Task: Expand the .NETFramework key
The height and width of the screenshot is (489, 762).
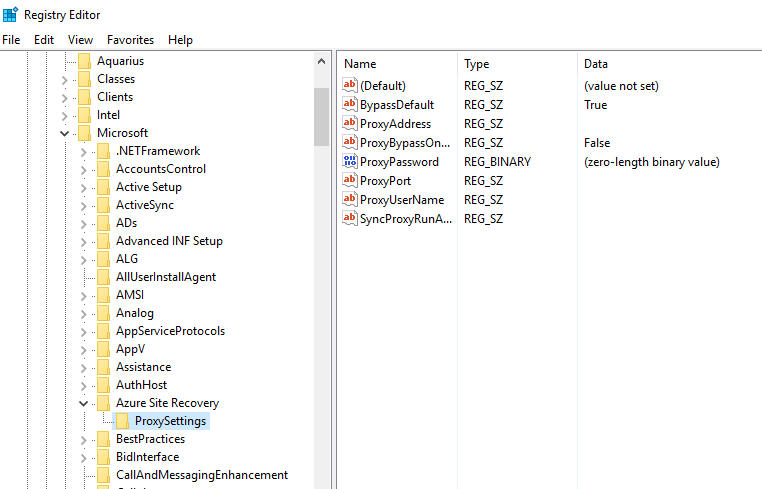Action: 84,152
